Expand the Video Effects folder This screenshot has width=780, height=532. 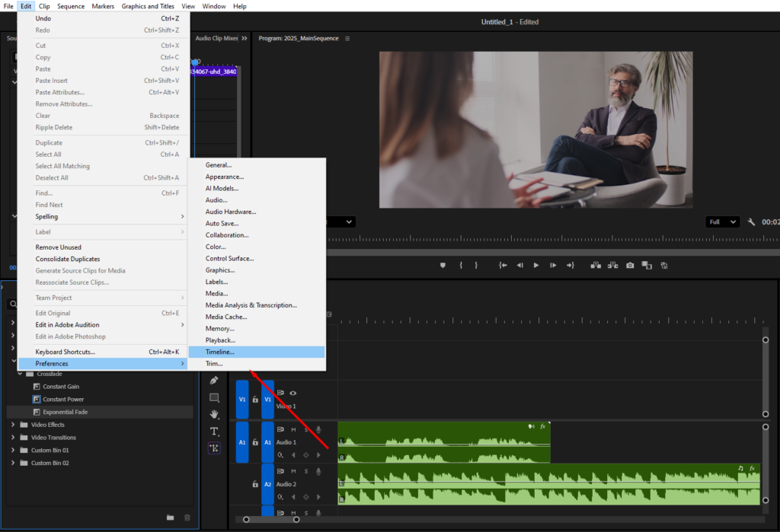pos(13,425)
